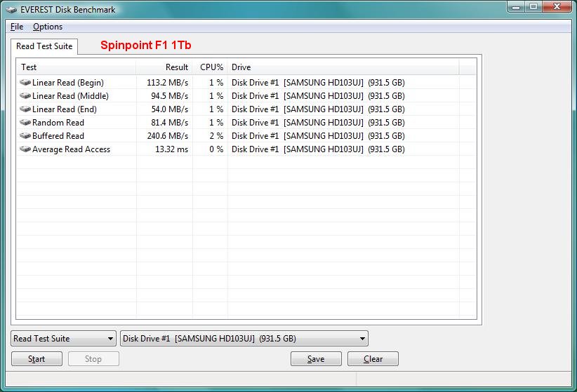Click the disk icon beside Random Read
Image resolution: width=577 pixels, height=392 pixels.
[x=26, y=123]
